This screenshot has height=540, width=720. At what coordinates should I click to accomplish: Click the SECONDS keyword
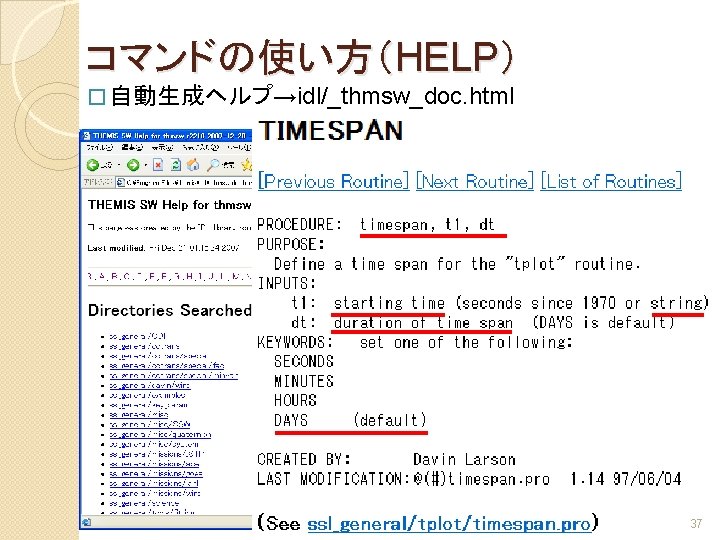point(304,361)
